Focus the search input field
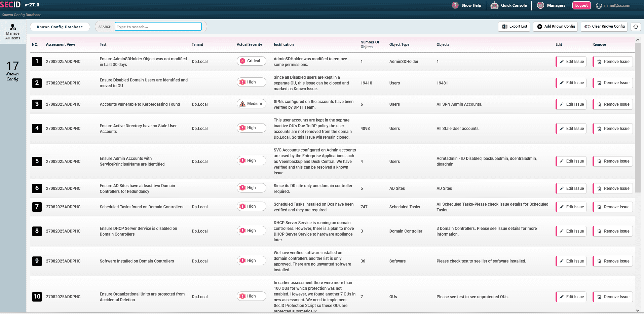644x314 pixels. click(158, 27)
